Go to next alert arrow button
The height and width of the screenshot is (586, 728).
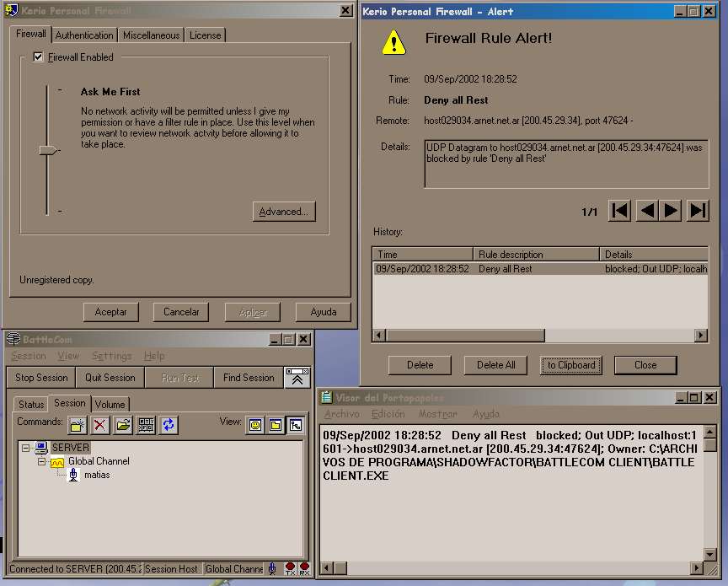671,211
